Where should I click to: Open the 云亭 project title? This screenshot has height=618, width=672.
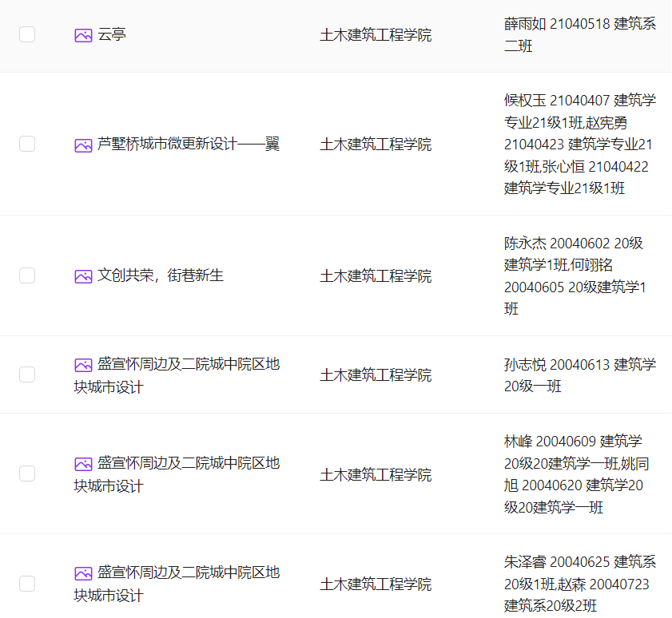point(112,35)
